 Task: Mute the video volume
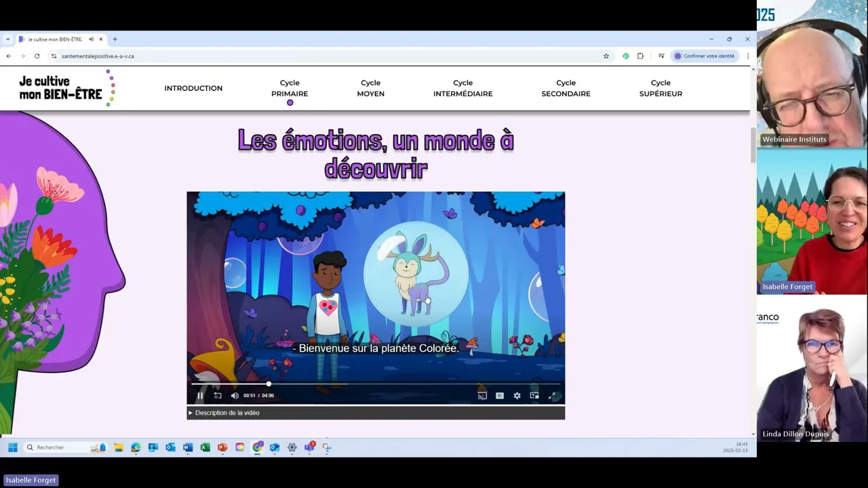point(235,396)
